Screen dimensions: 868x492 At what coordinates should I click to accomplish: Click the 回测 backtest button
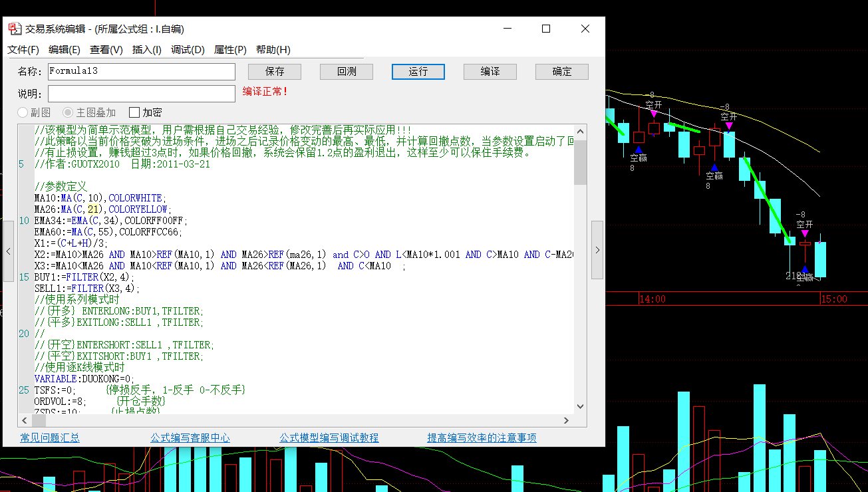[346, 71]
